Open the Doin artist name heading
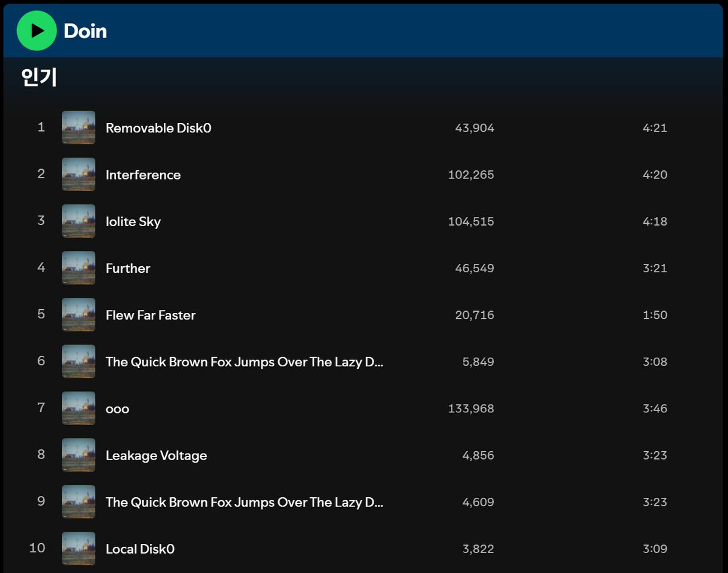 [x=86, y=31]
